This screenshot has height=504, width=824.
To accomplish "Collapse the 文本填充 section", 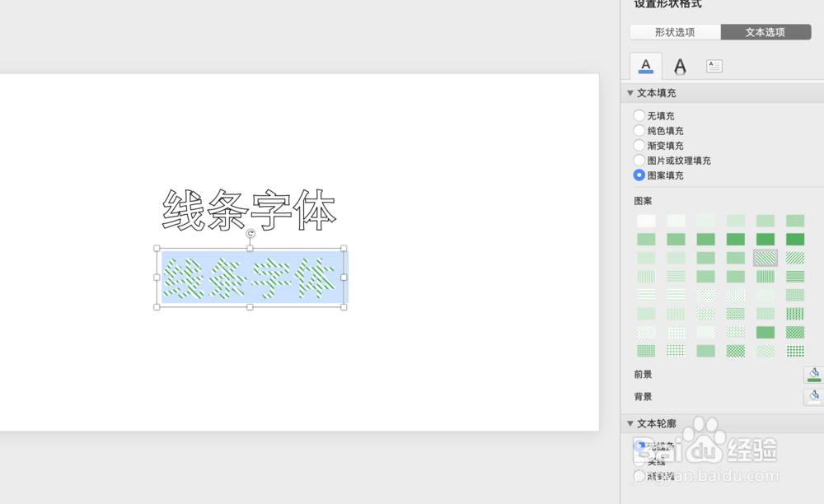I will (x=630, y=93).
